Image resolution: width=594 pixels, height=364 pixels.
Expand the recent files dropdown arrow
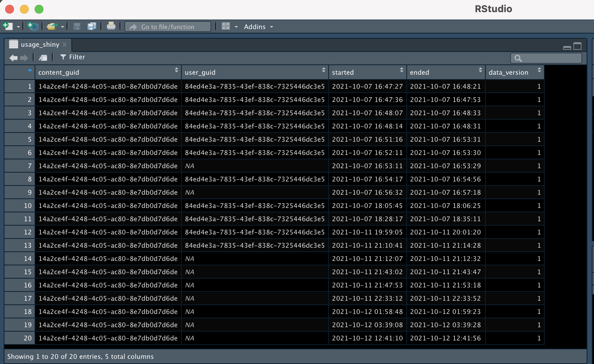63,27
